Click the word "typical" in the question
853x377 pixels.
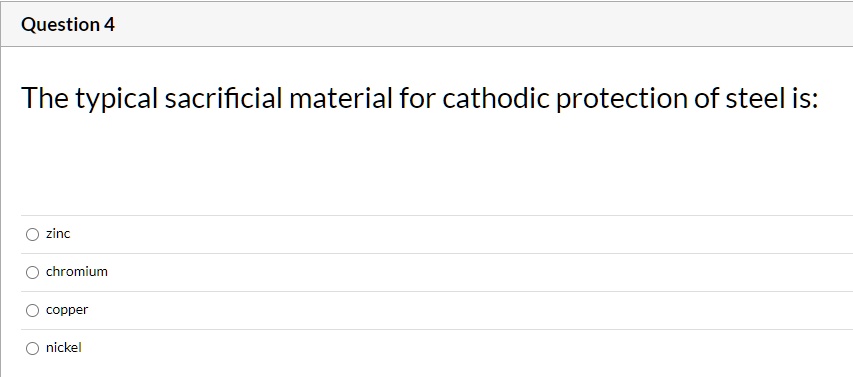click(x=116, y=100)
